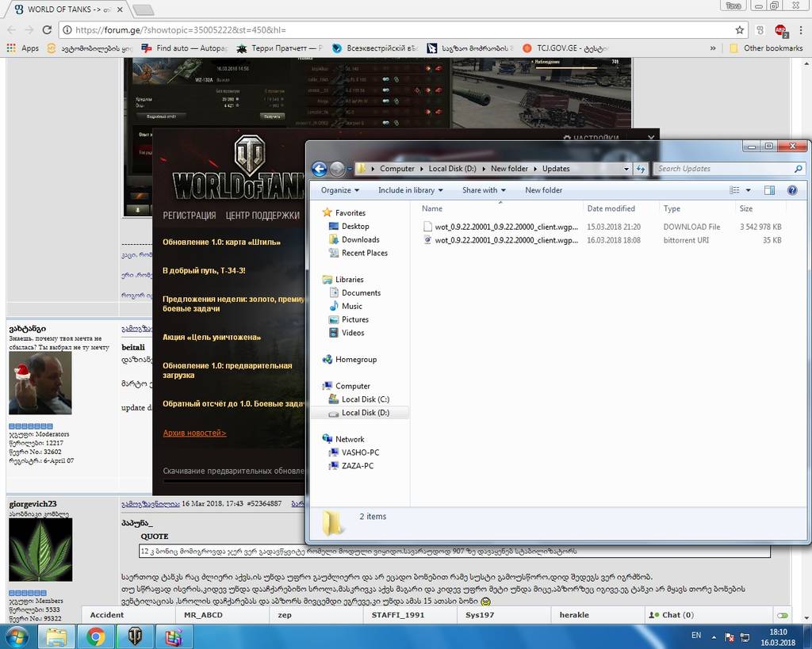Toggle the Explorer preview pane icon
Viewport: 812px width, 649px height.
point(769,190)
